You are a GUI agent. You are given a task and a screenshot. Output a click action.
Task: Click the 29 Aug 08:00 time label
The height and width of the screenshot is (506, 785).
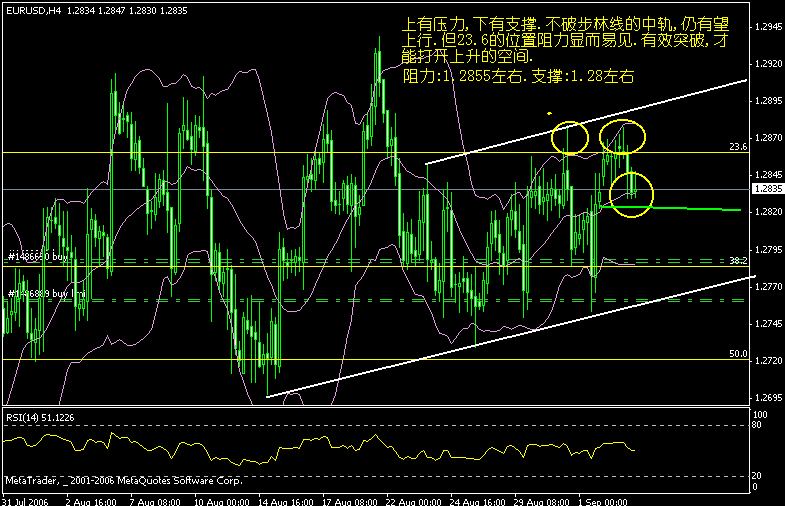click(x=542, y=501)
